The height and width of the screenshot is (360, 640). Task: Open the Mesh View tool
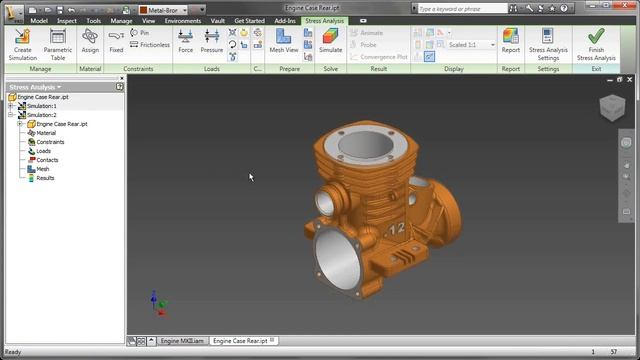284,41
